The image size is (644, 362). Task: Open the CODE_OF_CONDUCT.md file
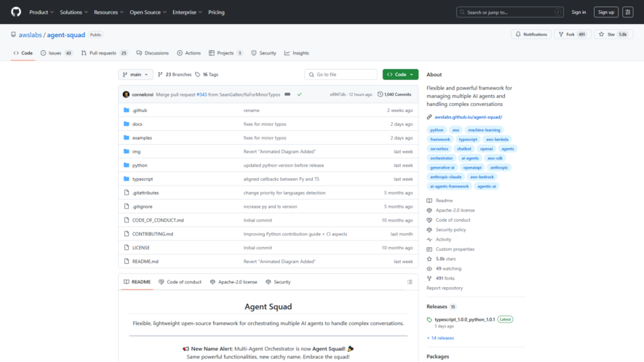158,220
